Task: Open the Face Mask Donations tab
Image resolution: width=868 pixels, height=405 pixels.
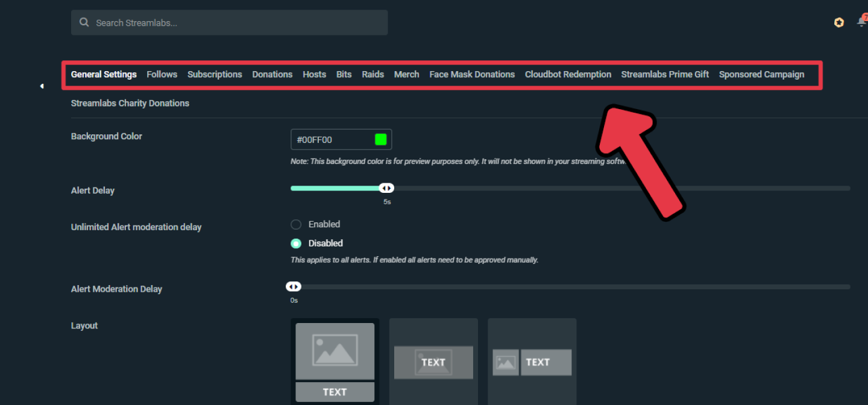Action: 472,74
